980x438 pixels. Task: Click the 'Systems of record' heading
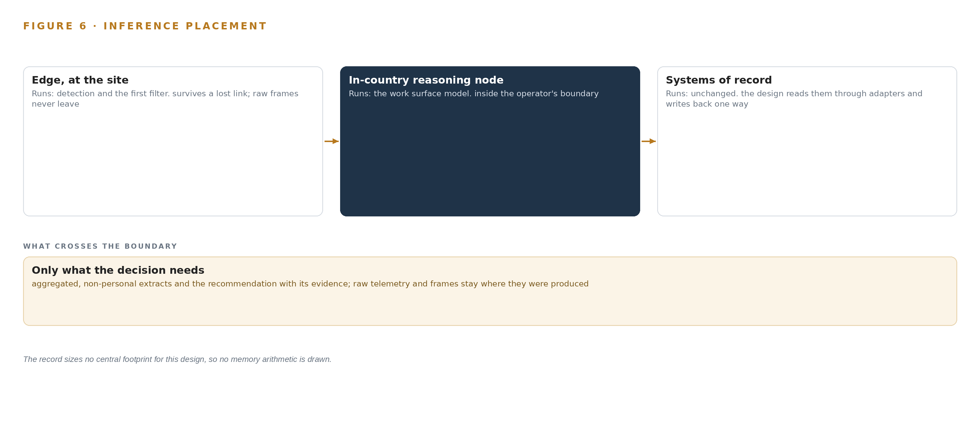point(719,80)
